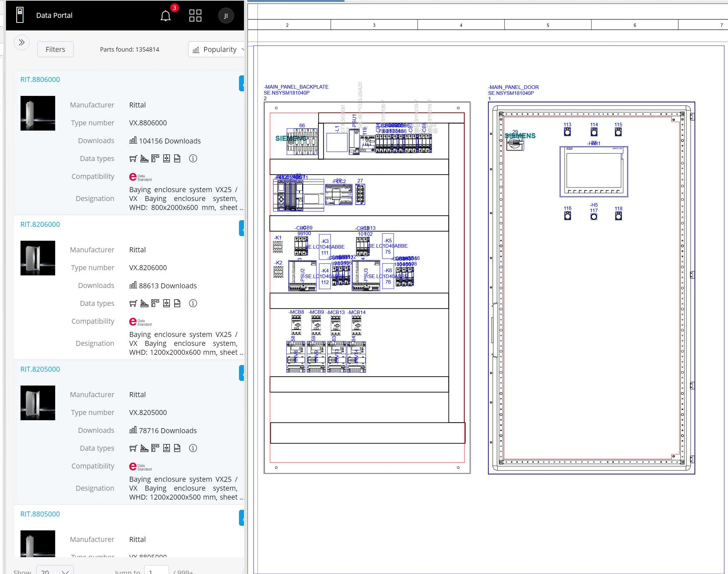Click Data Standard logo for RIT.8806000

[141, 177]
